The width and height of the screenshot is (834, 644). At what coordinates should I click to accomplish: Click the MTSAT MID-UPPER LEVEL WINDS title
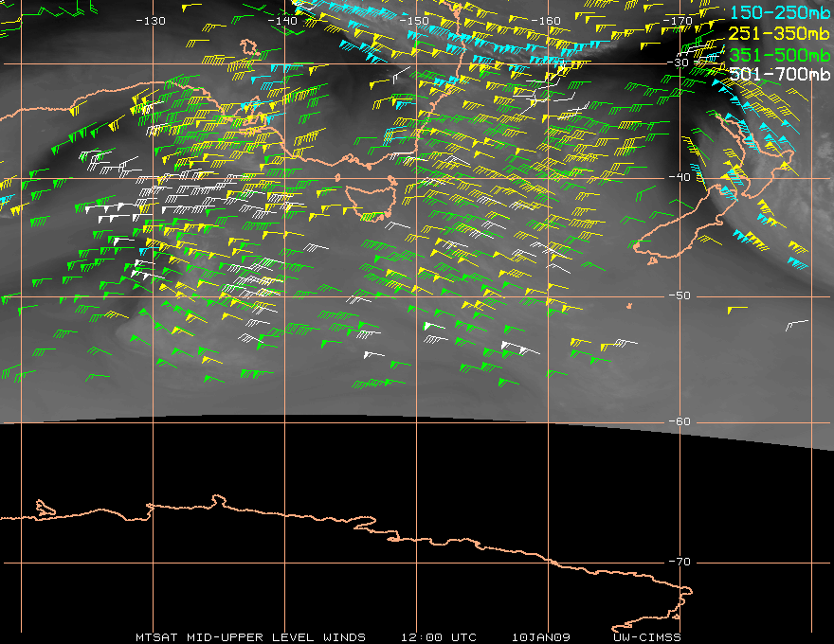pyautogui.click(x=250, y=637)
